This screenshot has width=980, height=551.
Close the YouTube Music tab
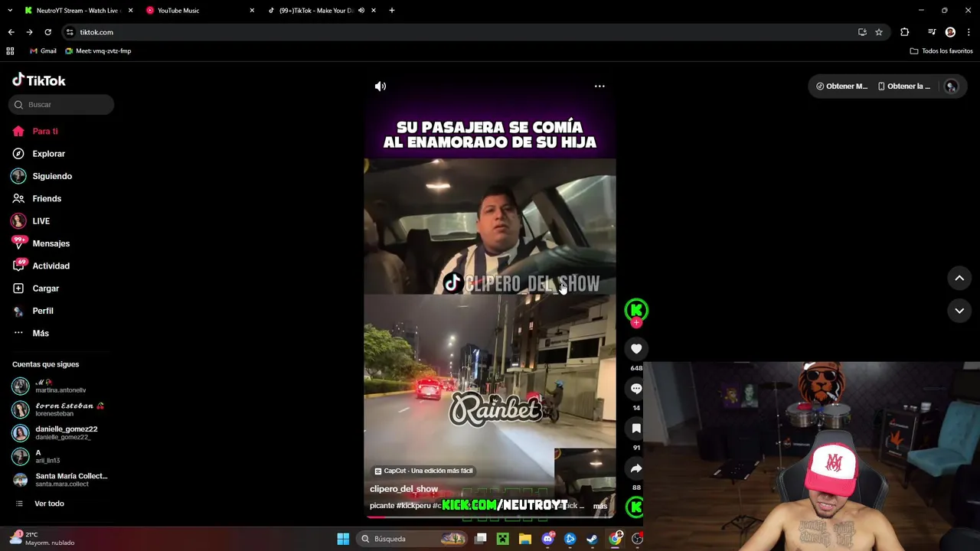click(252, 11)
